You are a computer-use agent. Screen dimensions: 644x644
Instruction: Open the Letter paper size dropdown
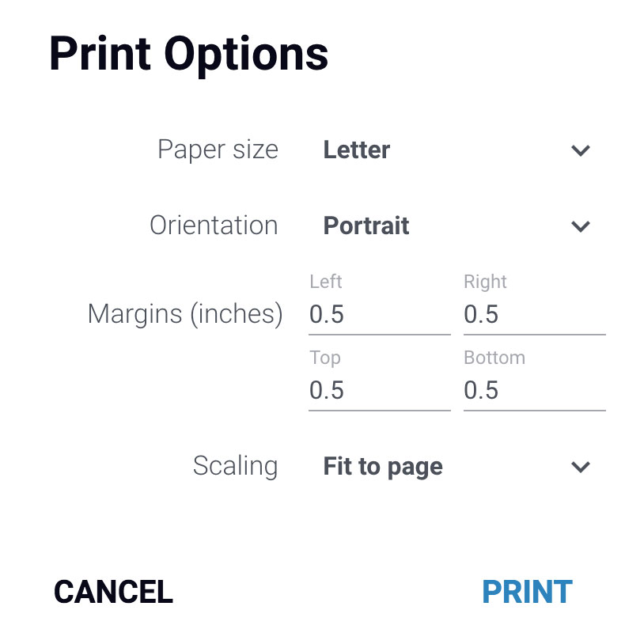(457, 150)
